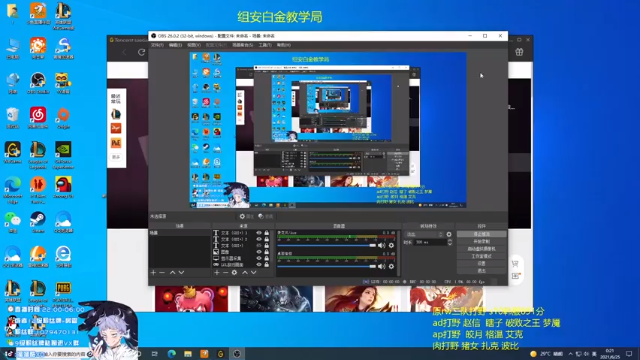Open scene transition type dropdown
640x360 pixels.
tap(424, 234)
